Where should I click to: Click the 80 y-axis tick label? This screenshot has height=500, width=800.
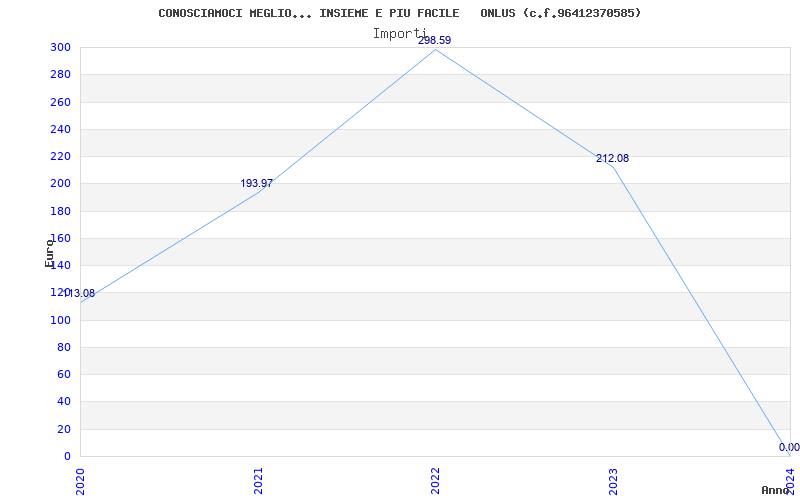63,347
